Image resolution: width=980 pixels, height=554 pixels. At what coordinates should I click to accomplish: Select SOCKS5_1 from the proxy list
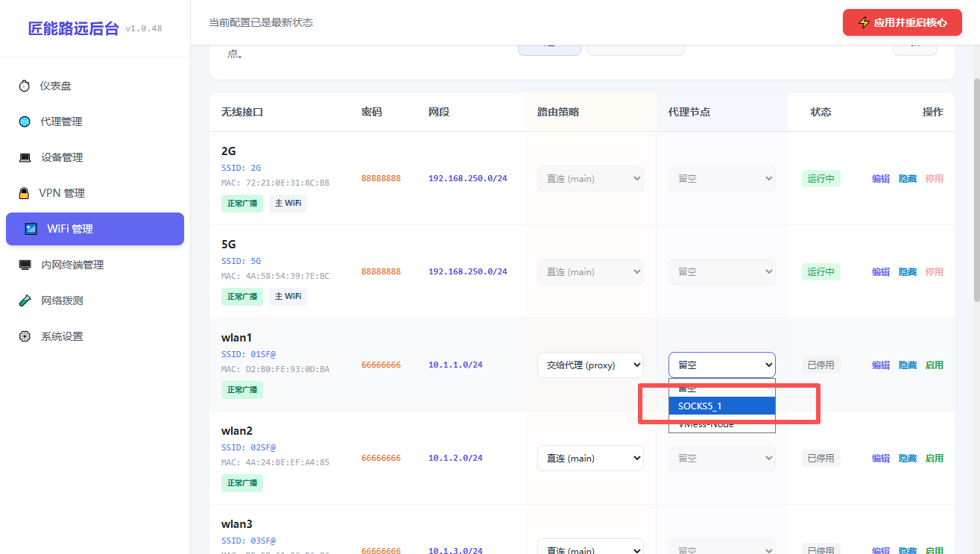pos(722,406)
